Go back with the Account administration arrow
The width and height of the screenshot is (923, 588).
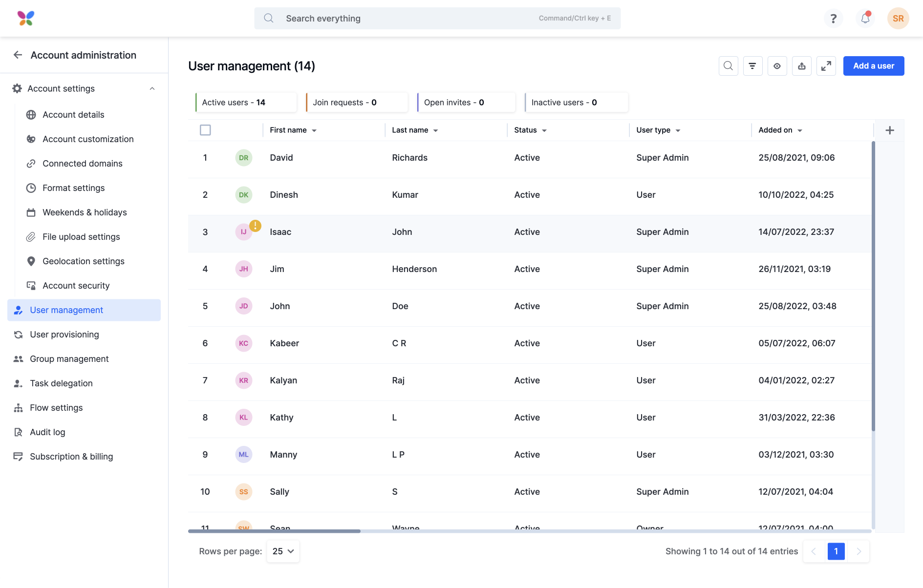tap(18, 55)
